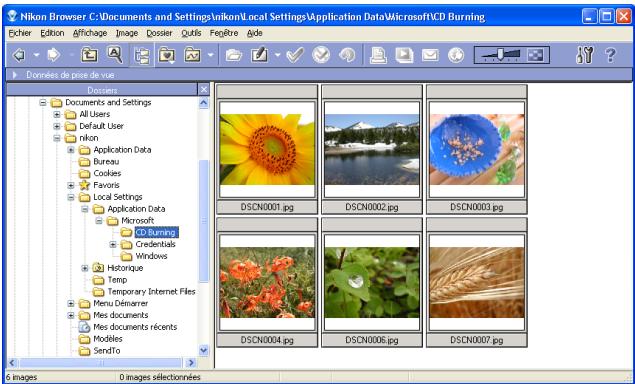Go forward with the right arrow toolbar icon
635x384 pixels.
tap(53, 55)
